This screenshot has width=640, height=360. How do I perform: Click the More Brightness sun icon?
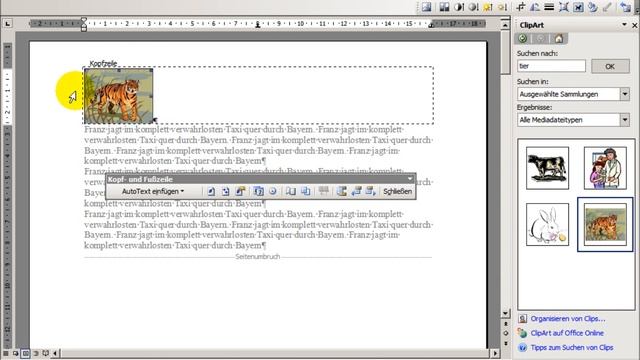[488, 7]
